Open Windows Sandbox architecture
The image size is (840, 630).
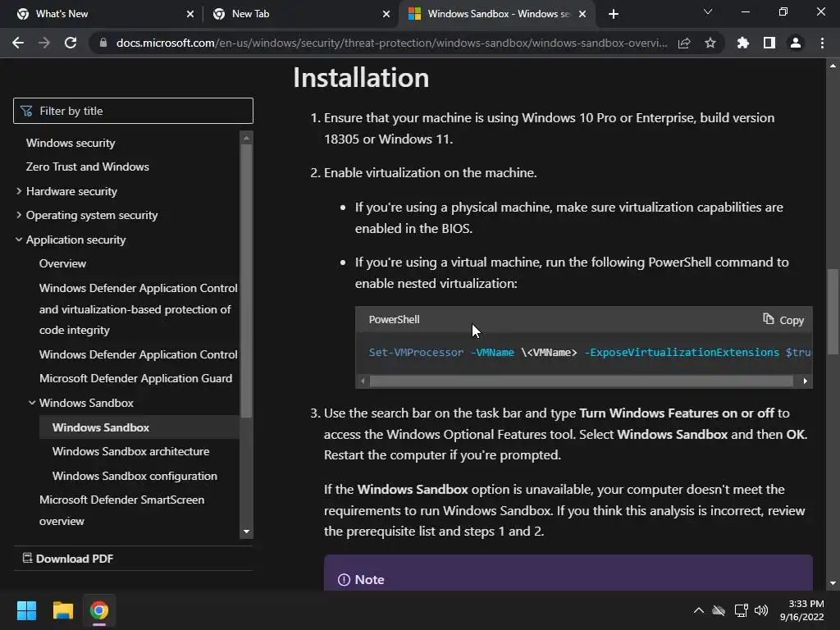130,451
